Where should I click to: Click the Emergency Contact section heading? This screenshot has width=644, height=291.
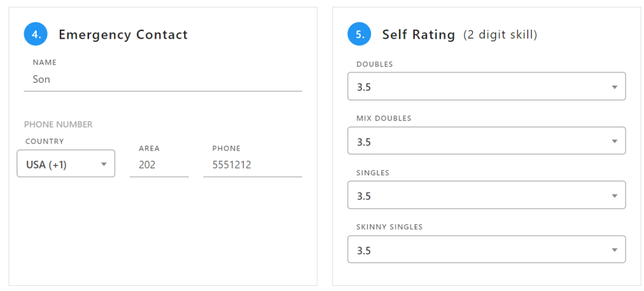pos(123,35)
